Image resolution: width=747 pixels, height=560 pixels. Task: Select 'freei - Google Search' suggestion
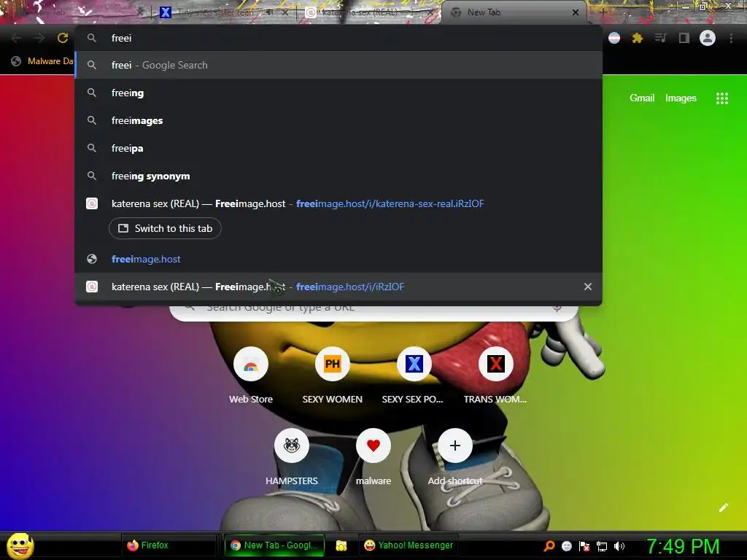coord(338,65)
